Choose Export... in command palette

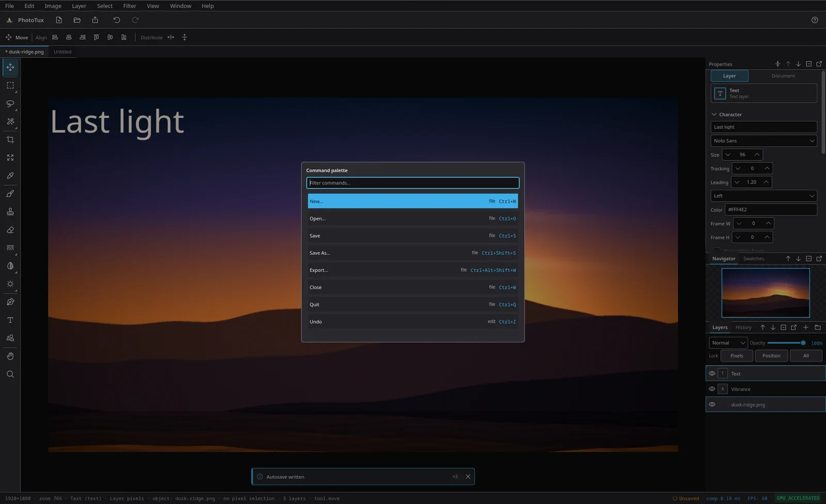[413, 270]
